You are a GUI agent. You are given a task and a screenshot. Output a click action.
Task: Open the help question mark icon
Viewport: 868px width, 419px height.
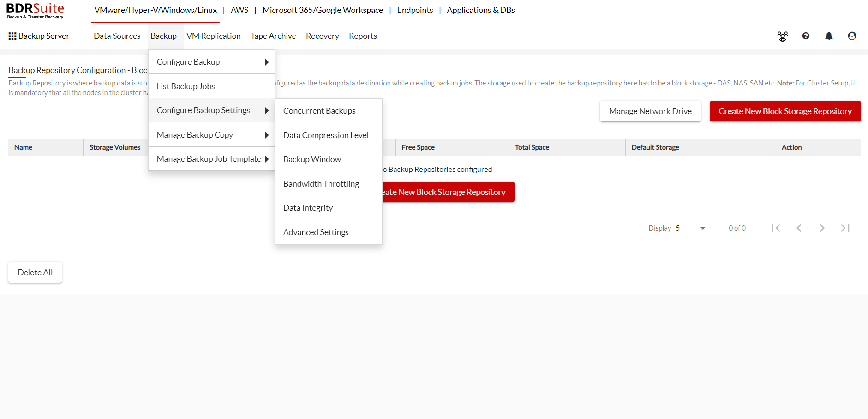click(x=806, y=36)
